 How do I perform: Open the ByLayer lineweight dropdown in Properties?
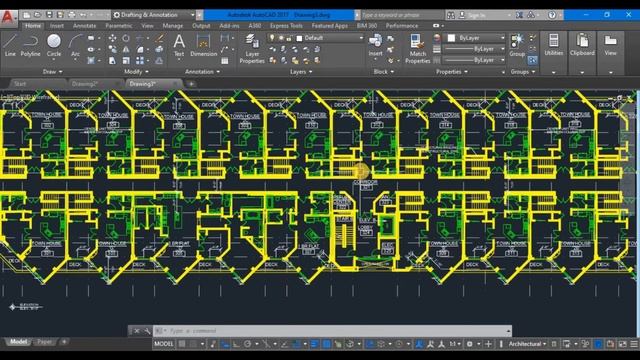(x=474, y=49)
